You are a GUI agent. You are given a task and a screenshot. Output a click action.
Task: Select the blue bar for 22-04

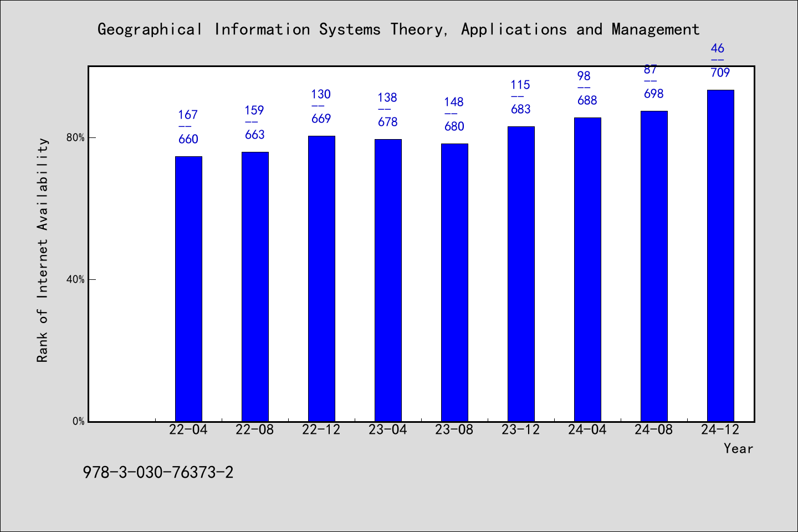click(x=188, y=289)
